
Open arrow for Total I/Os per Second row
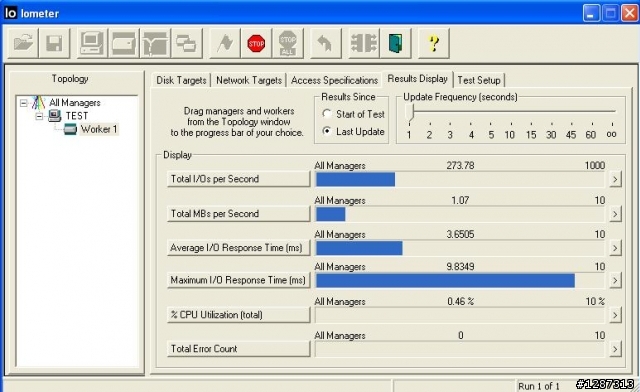pyautogui.click(x=615, y=179)
